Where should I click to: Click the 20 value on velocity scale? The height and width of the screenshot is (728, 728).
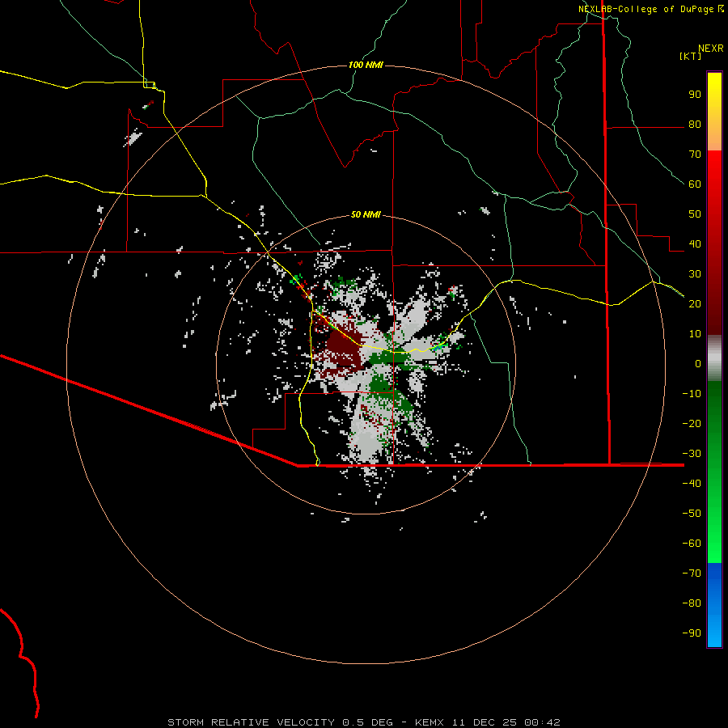(x=695, y=303)
